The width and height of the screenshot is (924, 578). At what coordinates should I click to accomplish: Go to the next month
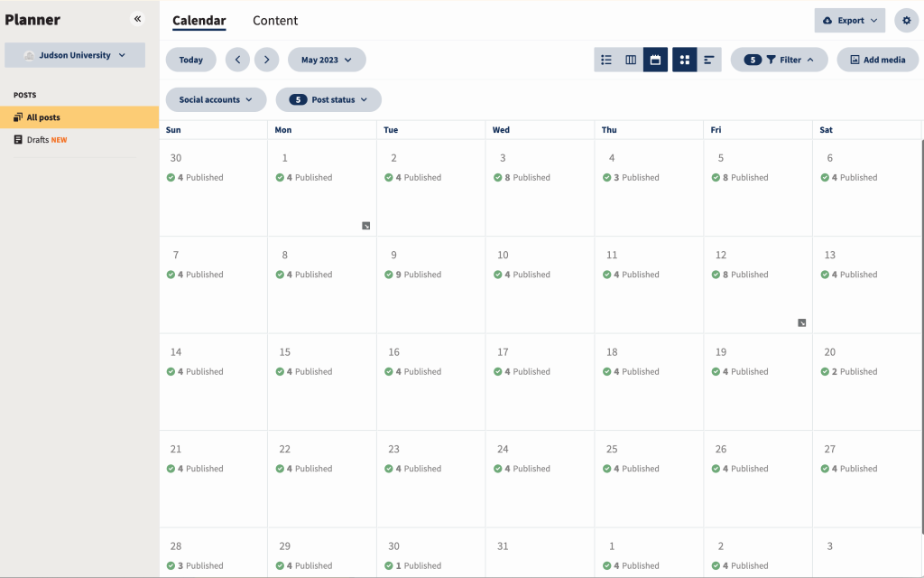coord(266,60)
